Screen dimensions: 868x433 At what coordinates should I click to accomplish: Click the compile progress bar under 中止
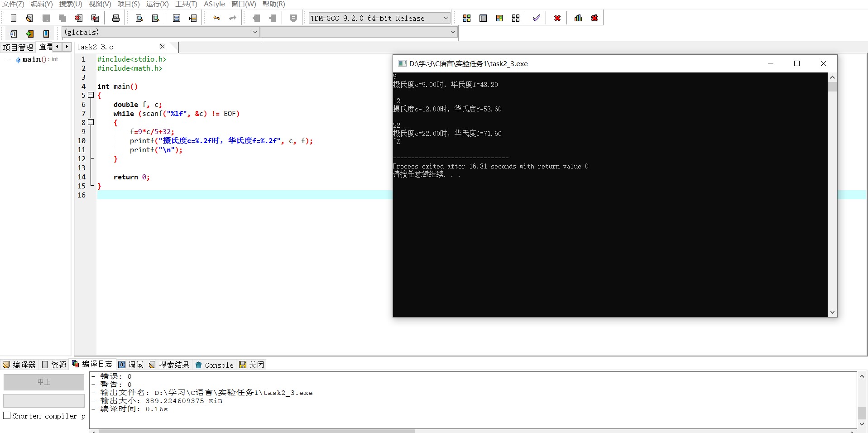coord(44,401)
